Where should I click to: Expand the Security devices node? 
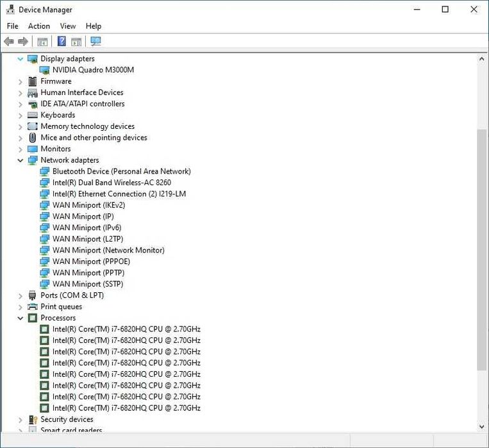(x=21, y=420)
